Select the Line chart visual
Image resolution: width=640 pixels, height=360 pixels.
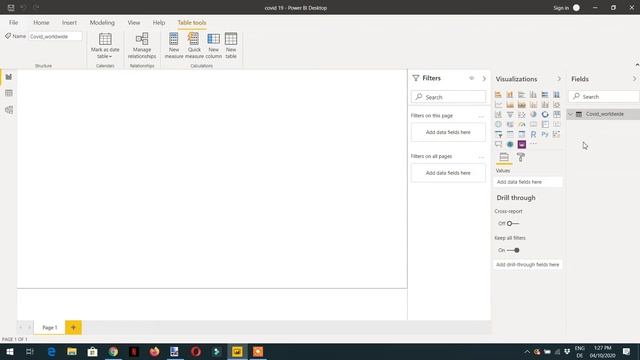(498, 104)
